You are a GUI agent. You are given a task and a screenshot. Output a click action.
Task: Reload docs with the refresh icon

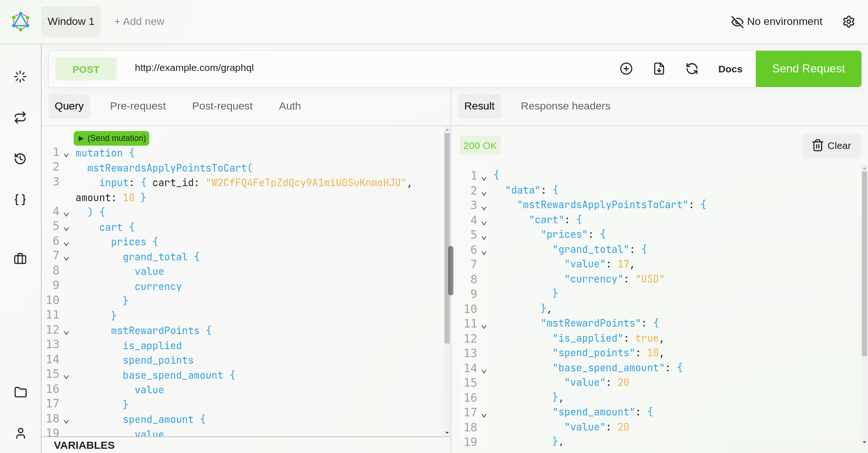(x=692, y=69)
